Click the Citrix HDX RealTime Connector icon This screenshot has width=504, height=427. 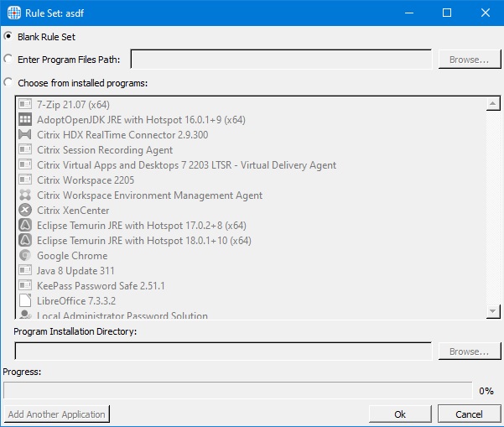click(25, 134)
